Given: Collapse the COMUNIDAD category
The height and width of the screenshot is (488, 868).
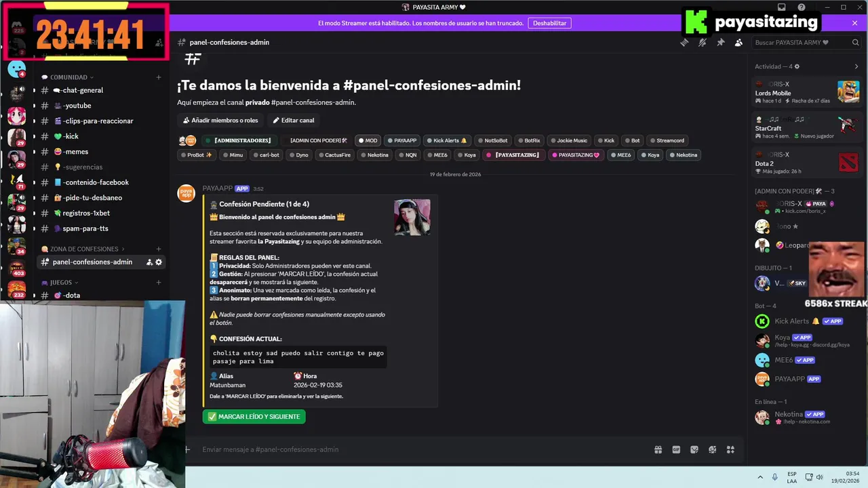Looking at the screenshot, I should coord(68,77).
